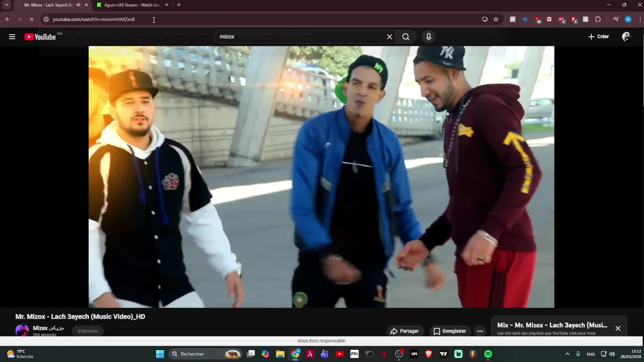Expand the tab search dropdown arrow
644x362 pixels.
click(x=7, y=5)
